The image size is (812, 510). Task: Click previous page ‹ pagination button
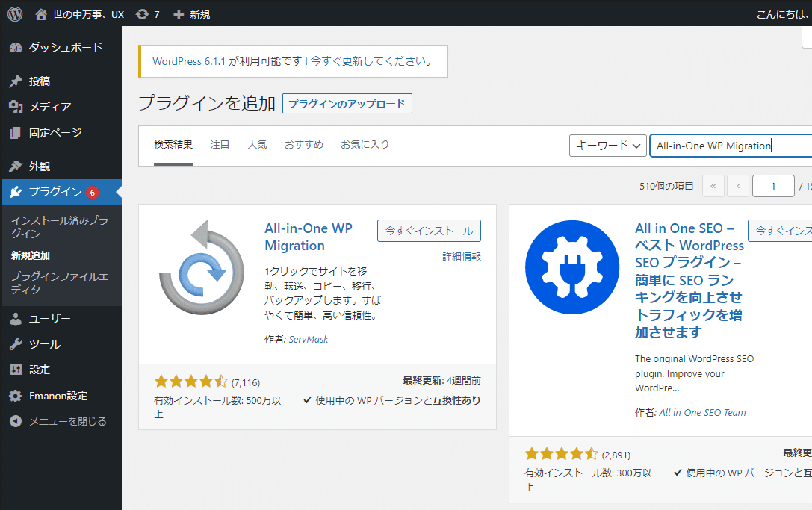738,187
